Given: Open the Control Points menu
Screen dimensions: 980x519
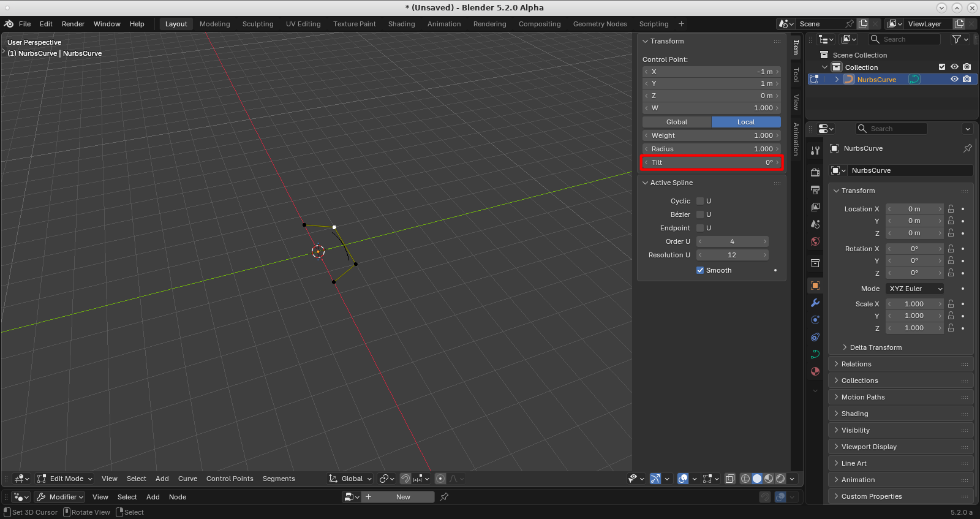Looking at the screenshot, I should pyautogui.click(x=230, y=479).
